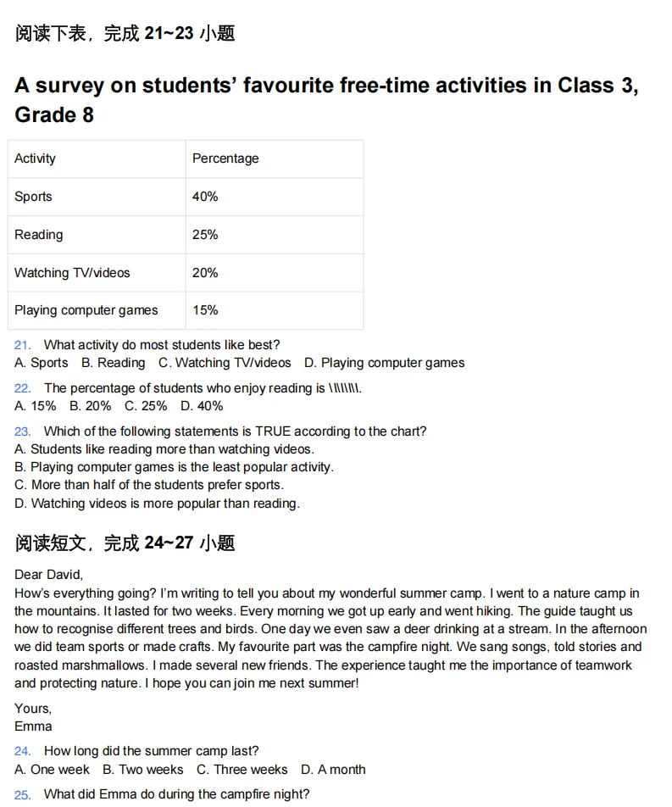This screenshot has height=807, width=672.
Task: Select statement B about least popular activity
Action: click(174, 467)
